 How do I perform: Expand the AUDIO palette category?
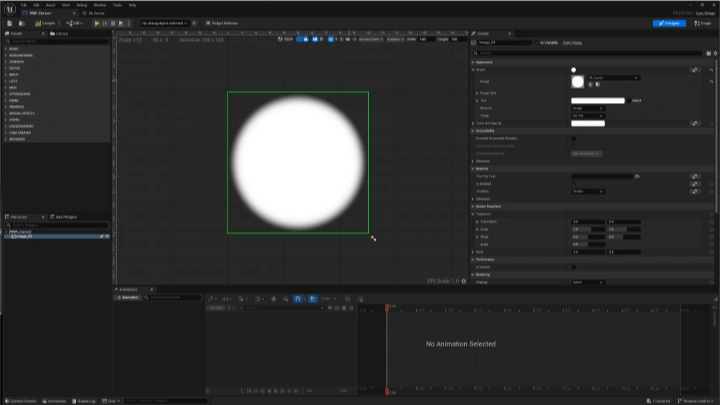(13, 49)
